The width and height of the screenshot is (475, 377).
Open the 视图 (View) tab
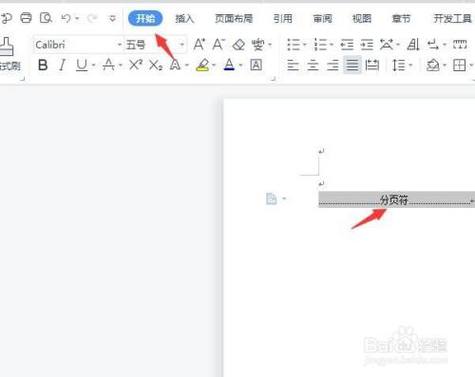[x=362, y=19]
